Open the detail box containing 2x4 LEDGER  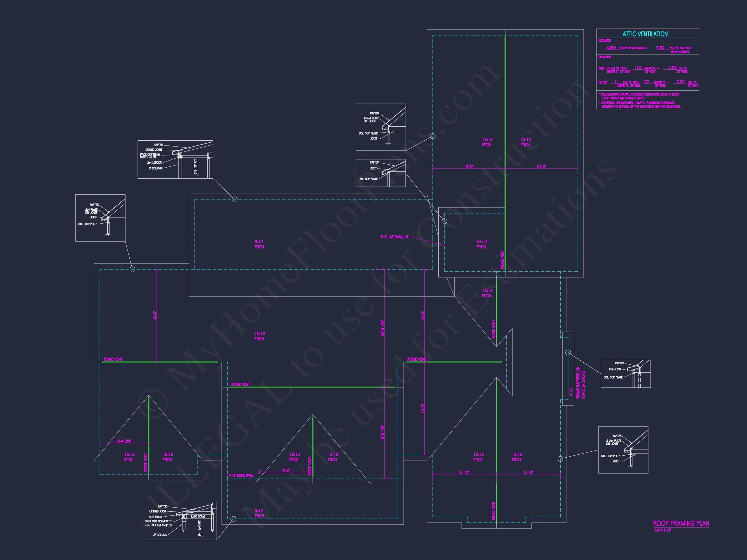[175, 159]
